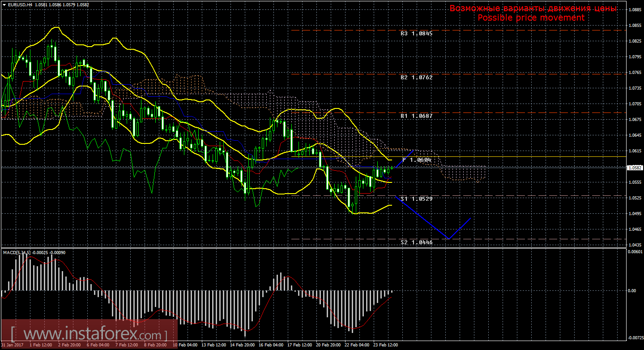Click the R1 1.0687 resistance label
This screenshot has height=350, width=644.
pos(416,116)
